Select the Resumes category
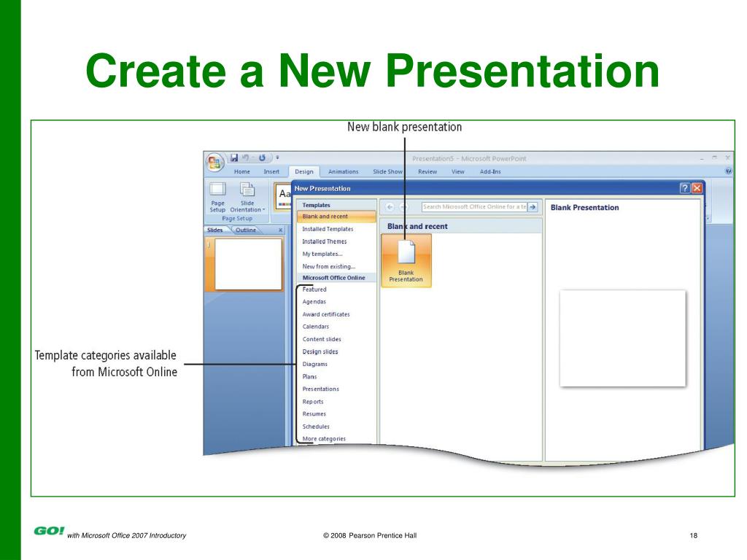The width and height of the screenshot is (747, 560). click(314, 414)
